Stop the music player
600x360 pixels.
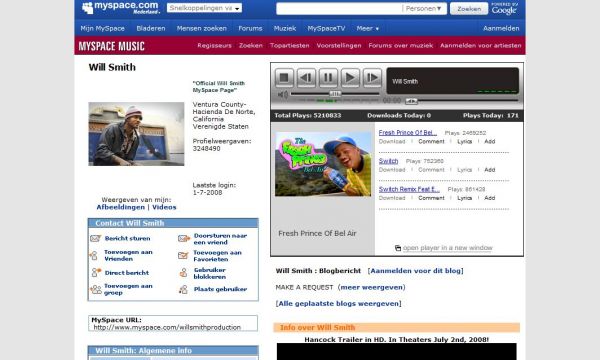[284, 78]
